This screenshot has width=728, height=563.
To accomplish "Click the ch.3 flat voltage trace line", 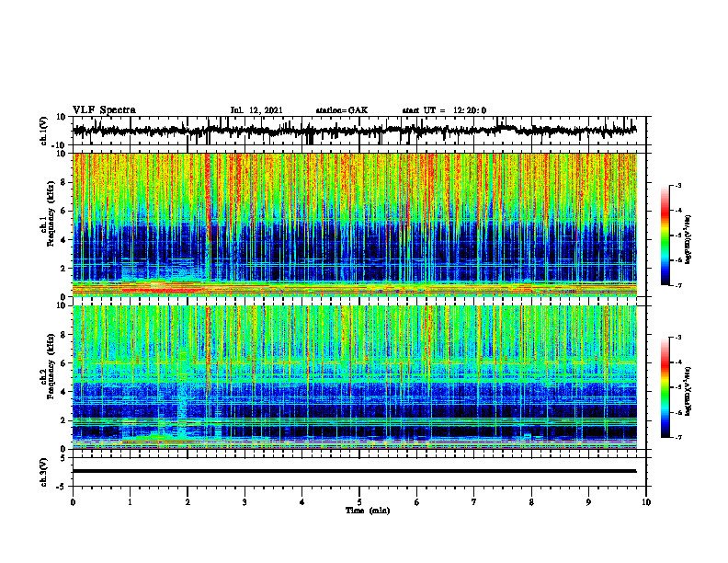I will click(x=355, y=471).
